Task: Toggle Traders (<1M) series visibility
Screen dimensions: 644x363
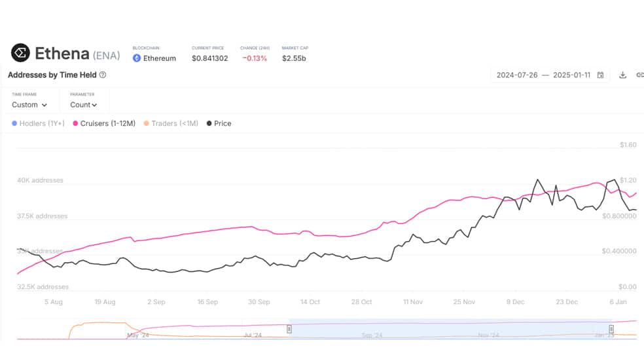Action: click(171, 123)
